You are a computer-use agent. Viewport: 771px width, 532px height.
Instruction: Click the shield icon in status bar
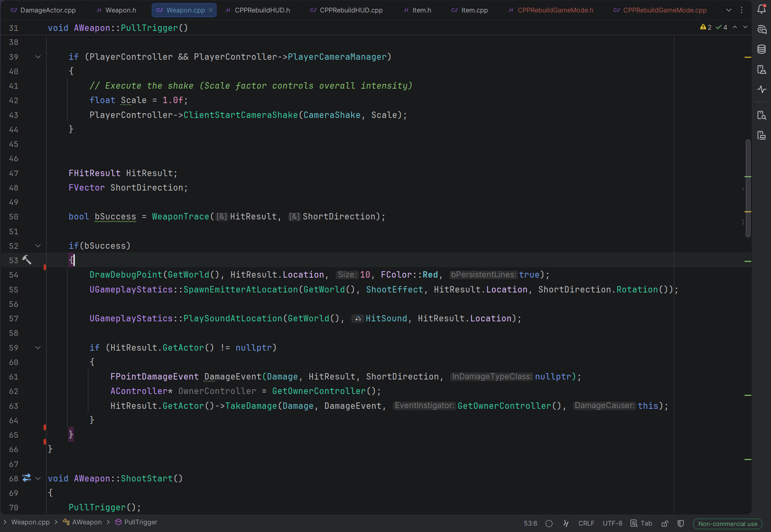coord(681,524)
